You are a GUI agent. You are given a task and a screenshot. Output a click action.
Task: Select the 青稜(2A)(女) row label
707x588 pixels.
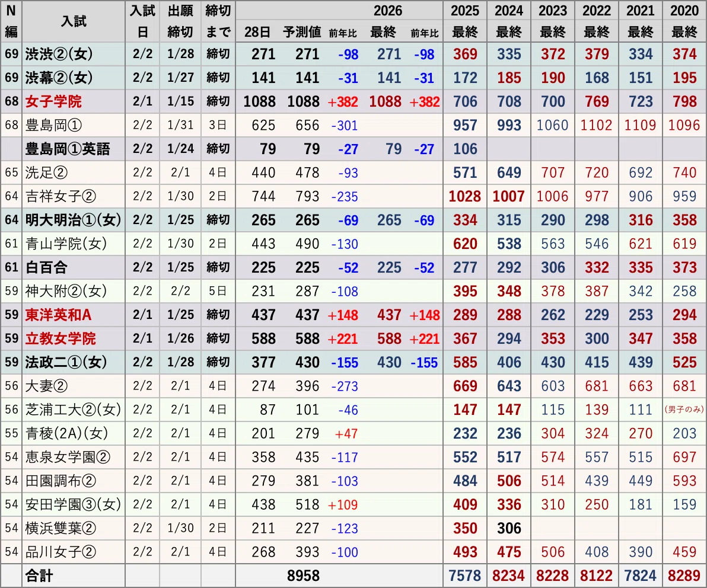[x=67, y=433]
